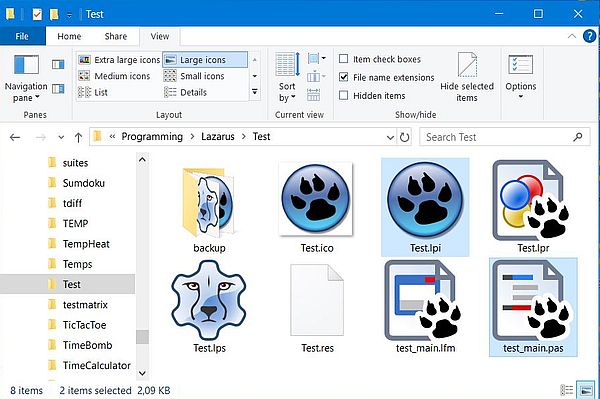Image resolution: width=600 pixels, height=399 pixels.
Task: Go forward with the right arrow
Action: [x=41, y=137]
